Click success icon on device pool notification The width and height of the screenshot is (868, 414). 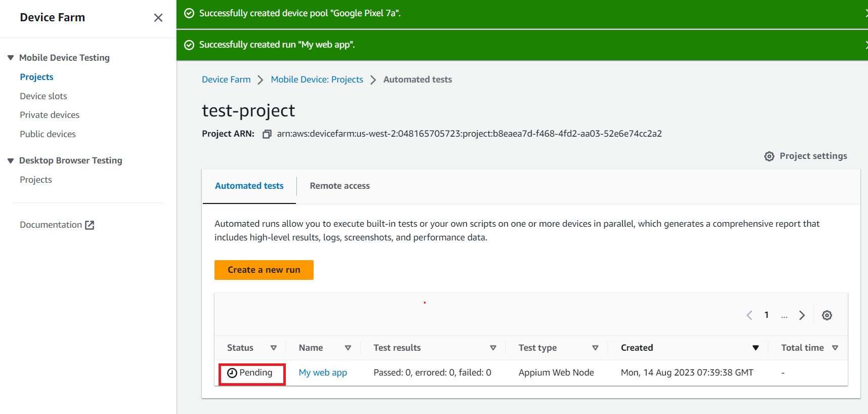click(189, 13)
